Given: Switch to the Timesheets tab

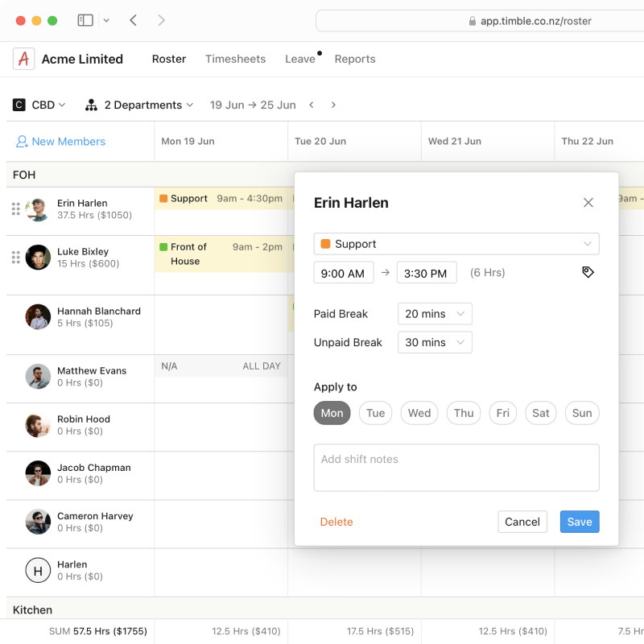Looking at the screenshot, I should coord(235,59).
